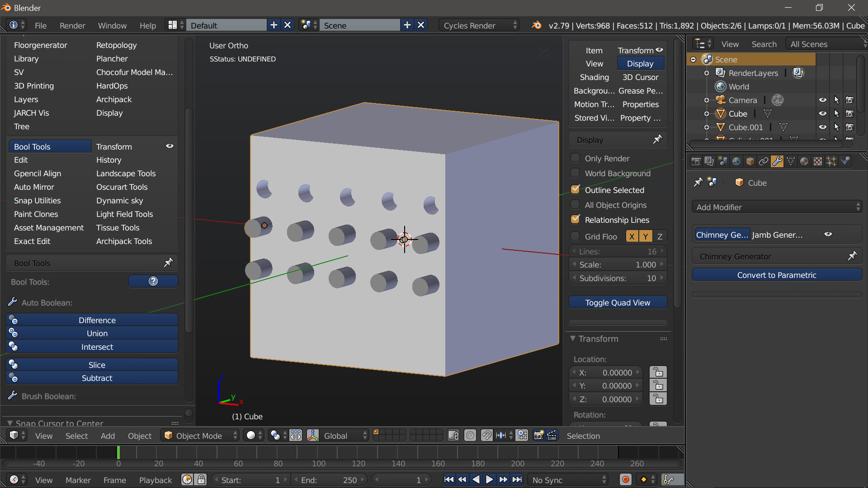The width and height of the screenshot is (868, 488).
Task: Click the snap magnet icon in 3D header
Action: click(486, 436)
